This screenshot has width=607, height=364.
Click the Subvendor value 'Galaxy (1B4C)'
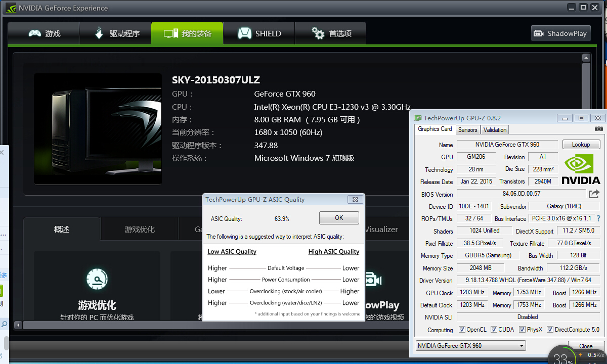tap(565, 206)
